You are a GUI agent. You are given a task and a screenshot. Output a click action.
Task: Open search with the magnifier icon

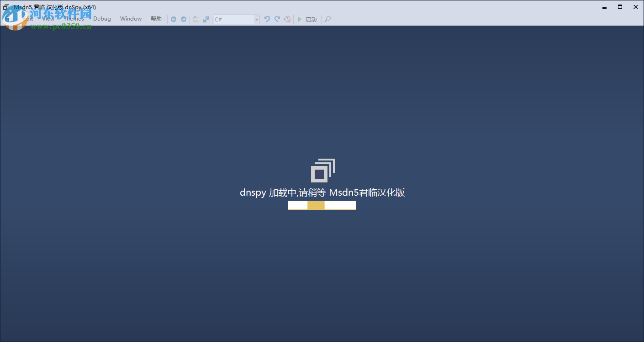(327, 19)
